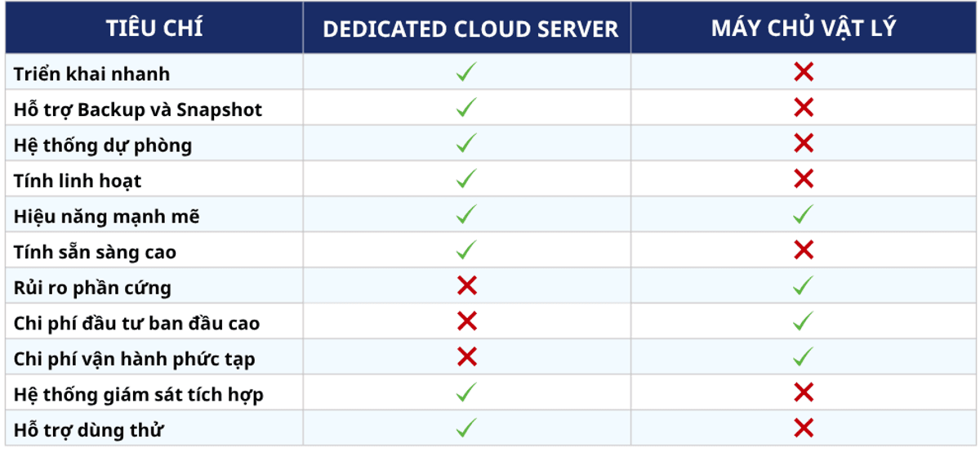Click the Máy chủ vật lý checkmark for Chi phí vận hành phức tạp
Viewport: 980px width, 466px height.
(804, 357)
